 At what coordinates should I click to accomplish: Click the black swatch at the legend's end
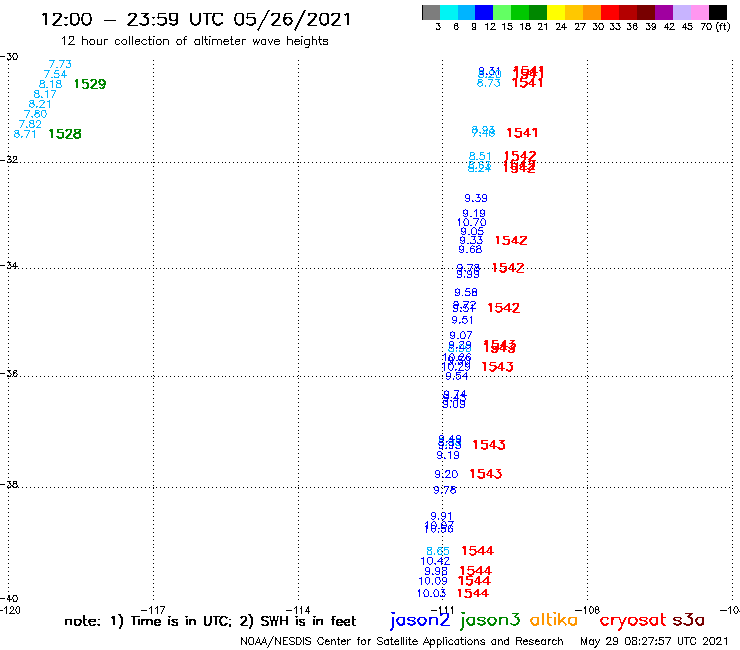click(718, 13)
